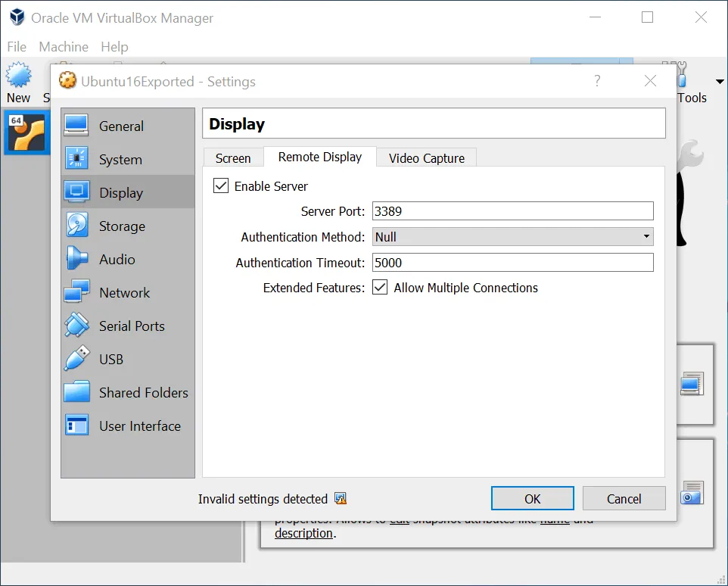Click the Settings dialog help question mark
Viewport: 728px width, 586px height.
click(x=597, y=81)
